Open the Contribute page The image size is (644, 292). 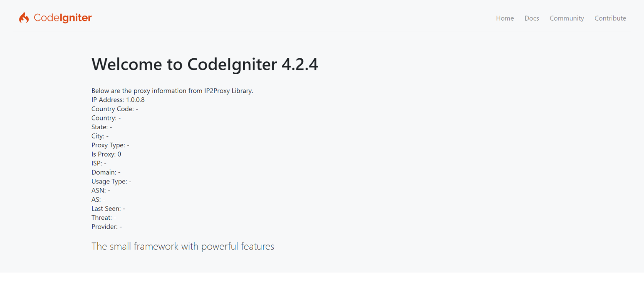(x=610, y=18)
